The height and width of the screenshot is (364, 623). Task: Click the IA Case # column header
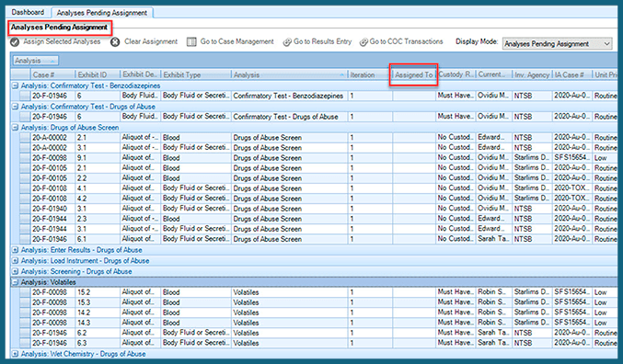click(571, 74)
